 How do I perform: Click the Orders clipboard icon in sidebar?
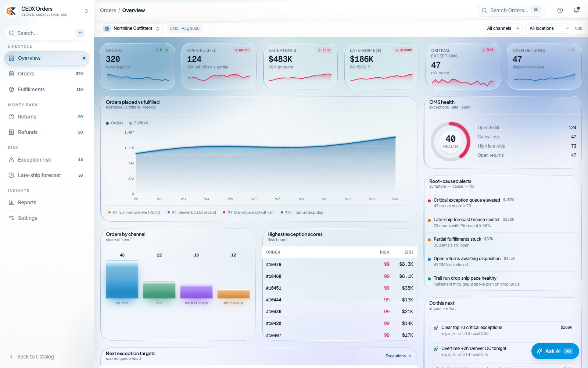(11, 74)
